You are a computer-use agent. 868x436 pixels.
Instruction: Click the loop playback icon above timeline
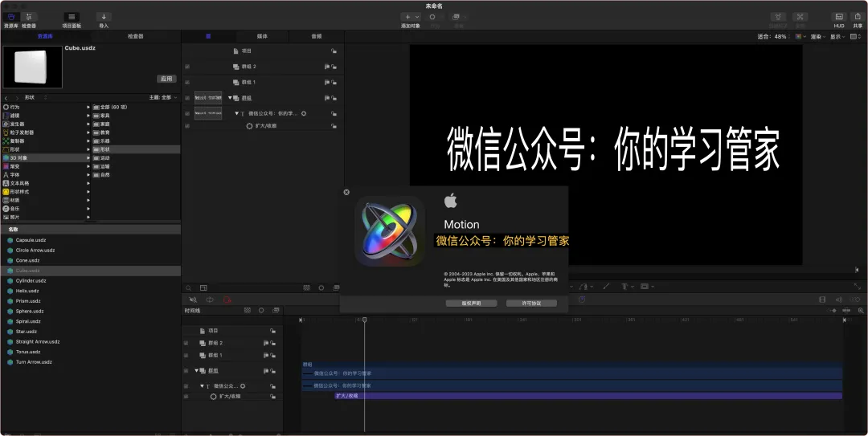(210, 299)
